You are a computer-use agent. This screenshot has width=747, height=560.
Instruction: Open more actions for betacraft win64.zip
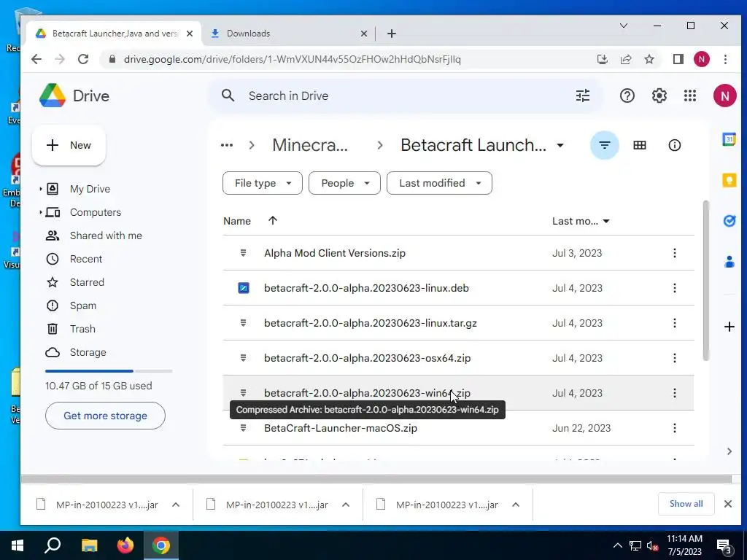[x=675, y=393]
